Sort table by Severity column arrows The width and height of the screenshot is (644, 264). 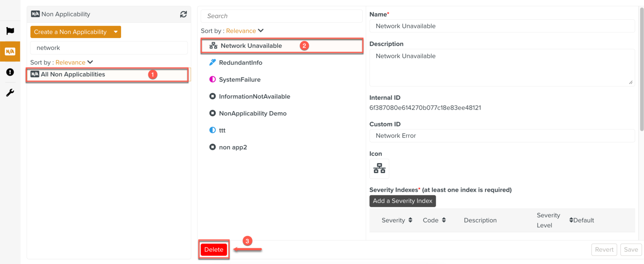(x=410, y=220)
